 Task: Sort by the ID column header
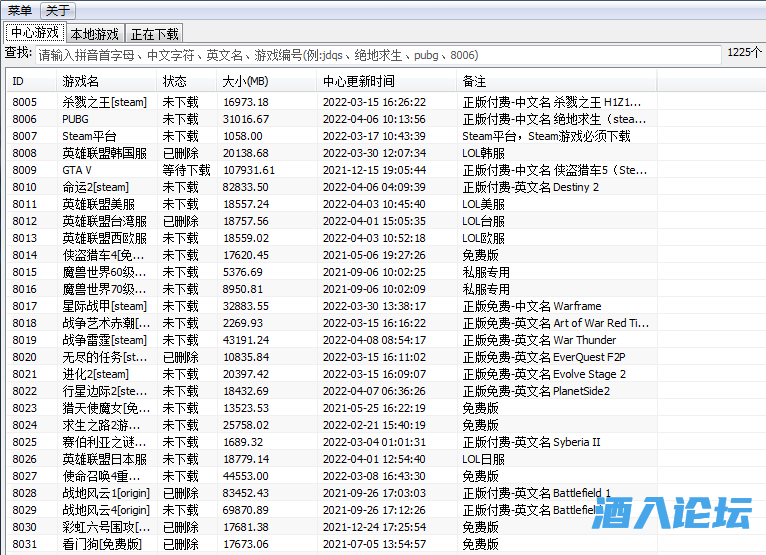[x=31, y=82]
